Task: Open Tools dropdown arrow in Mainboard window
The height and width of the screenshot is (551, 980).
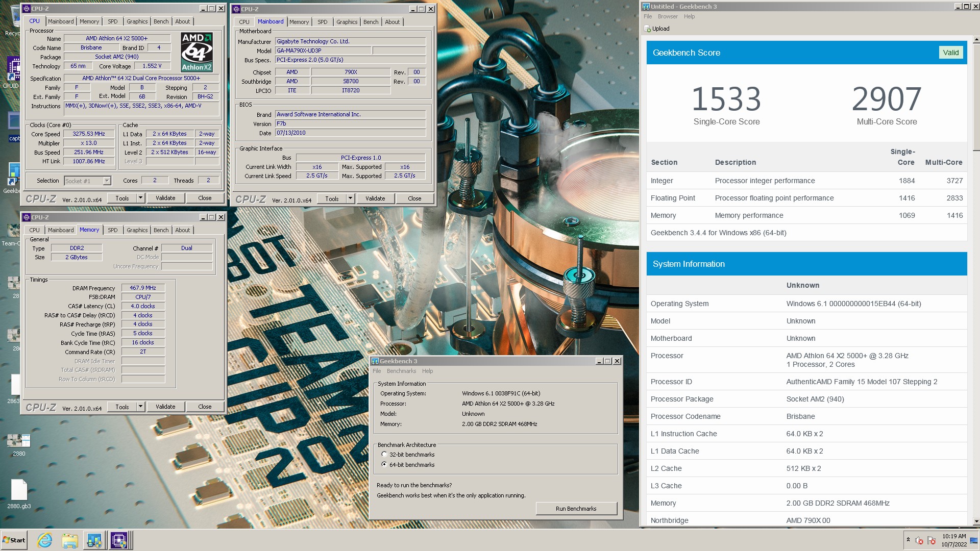Action: click(351, 198)
